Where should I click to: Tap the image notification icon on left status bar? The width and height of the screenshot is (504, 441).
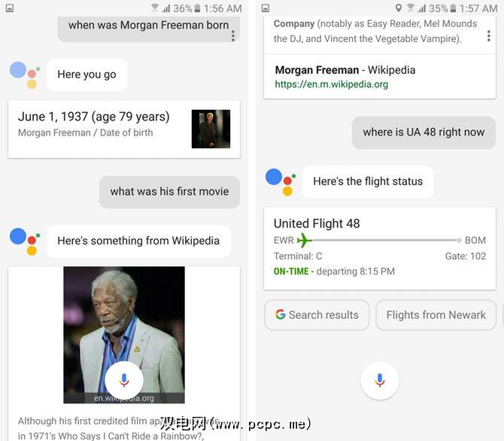(10, 8)
